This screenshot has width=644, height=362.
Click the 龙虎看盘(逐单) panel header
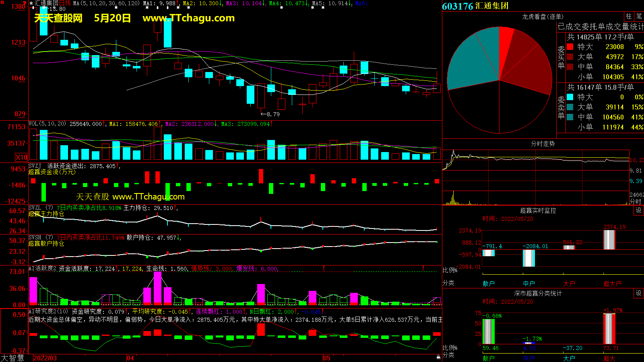[x=543, y=16]
